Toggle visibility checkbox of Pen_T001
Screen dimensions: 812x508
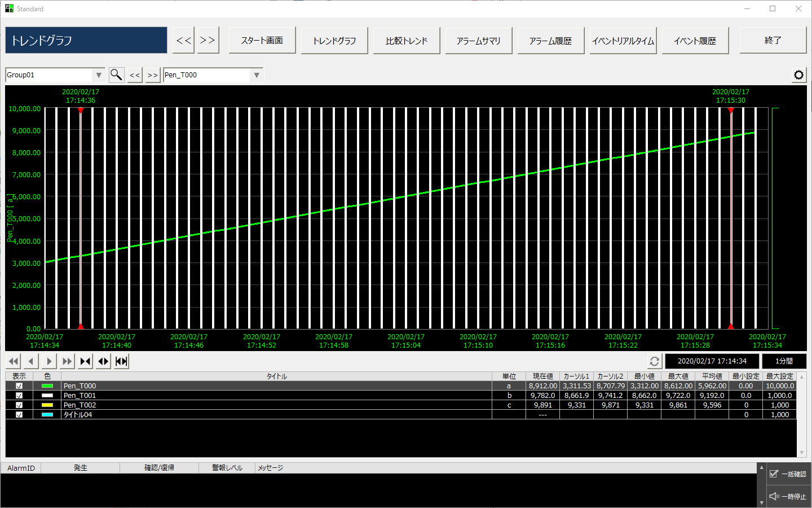19,396
